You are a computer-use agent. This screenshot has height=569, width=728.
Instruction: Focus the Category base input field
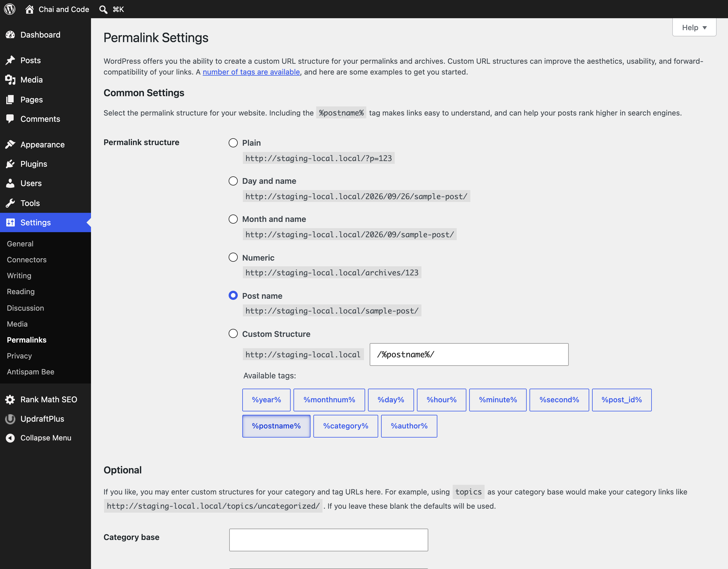[x=328, y=540]
